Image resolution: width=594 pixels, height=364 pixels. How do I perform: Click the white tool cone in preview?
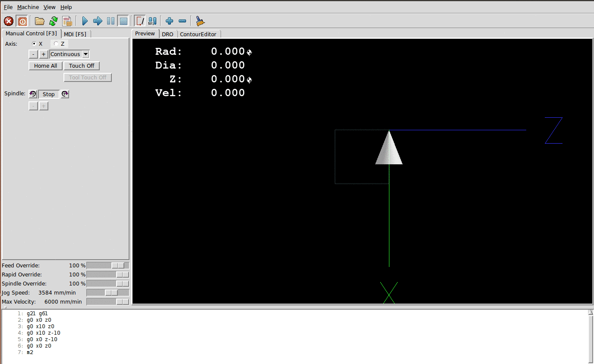(389, 148)
